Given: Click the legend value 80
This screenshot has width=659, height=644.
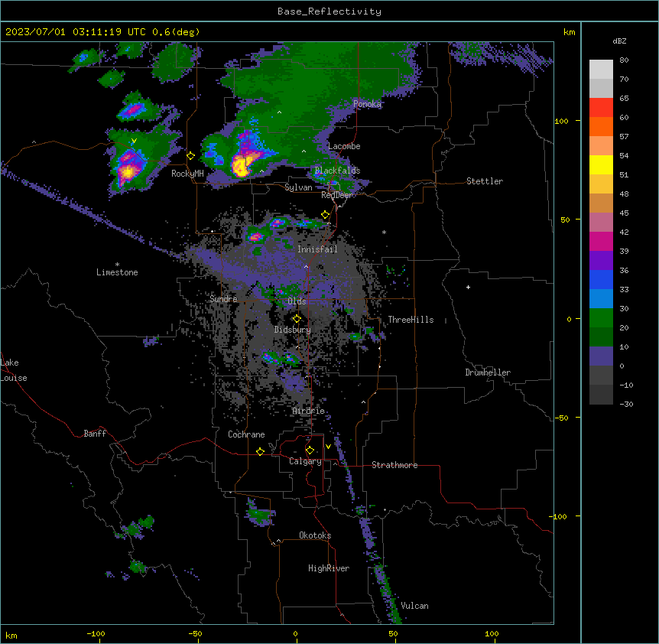Looking at the screenshot, I should (x=624, y=60).
